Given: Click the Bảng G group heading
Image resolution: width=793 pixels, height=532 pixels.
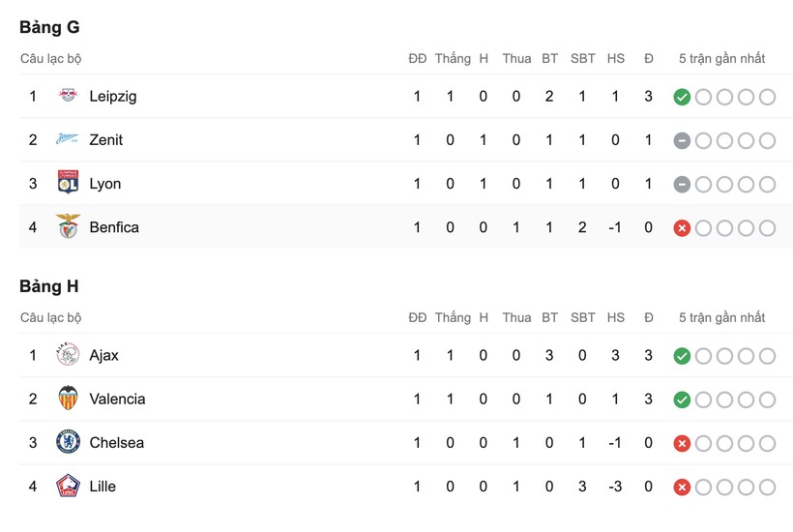Looking at the screenshot, I should coord(49,27).
